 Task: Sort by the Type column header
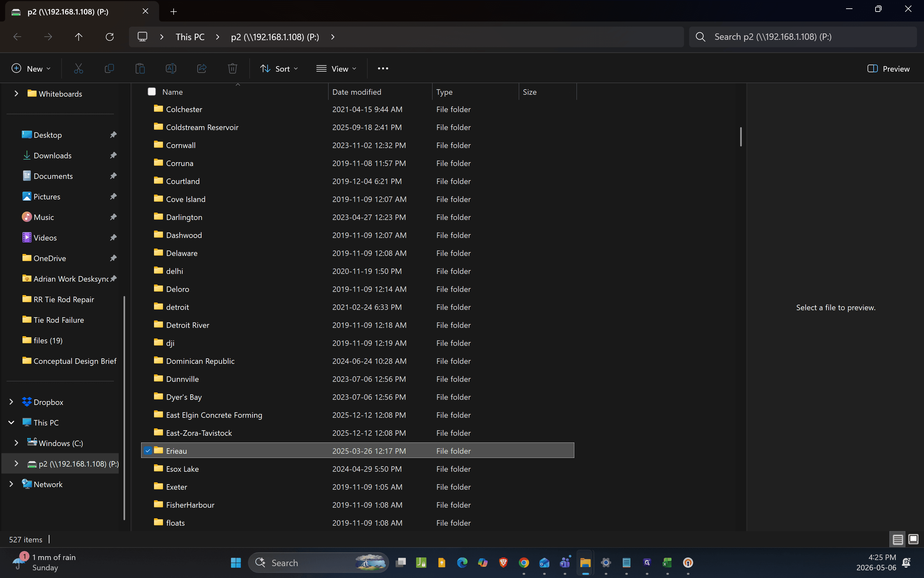pyautogui.click(x=475, y=92)
